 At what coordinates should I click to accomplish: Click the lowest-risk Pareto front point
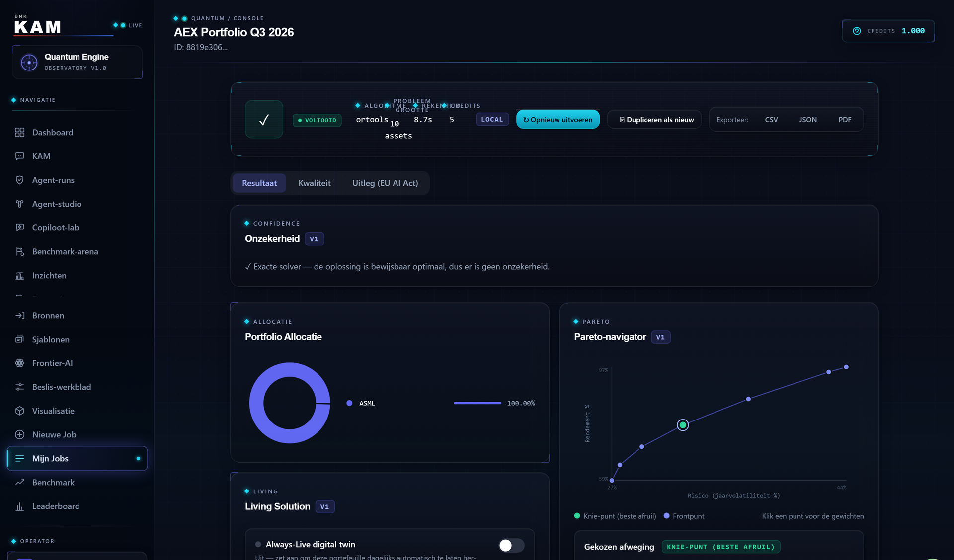pos(612,480)
